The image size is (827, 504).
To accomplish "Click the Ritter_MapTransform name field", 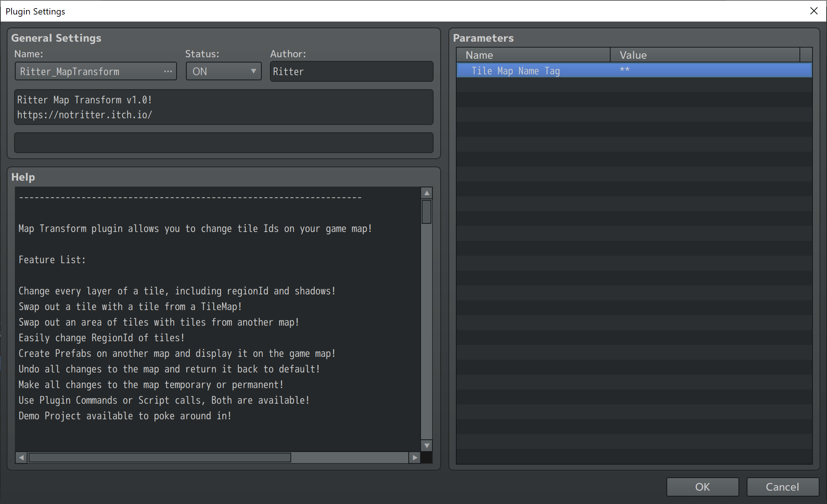I will [x=96, y=71].
